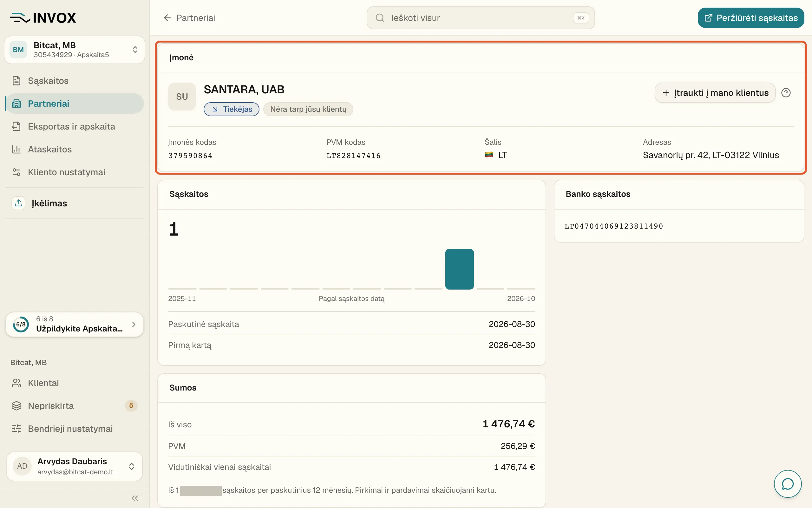Select Partneriai in the sidebar
The height and width of the screenshot is (508, 812).
pos(75,104)
